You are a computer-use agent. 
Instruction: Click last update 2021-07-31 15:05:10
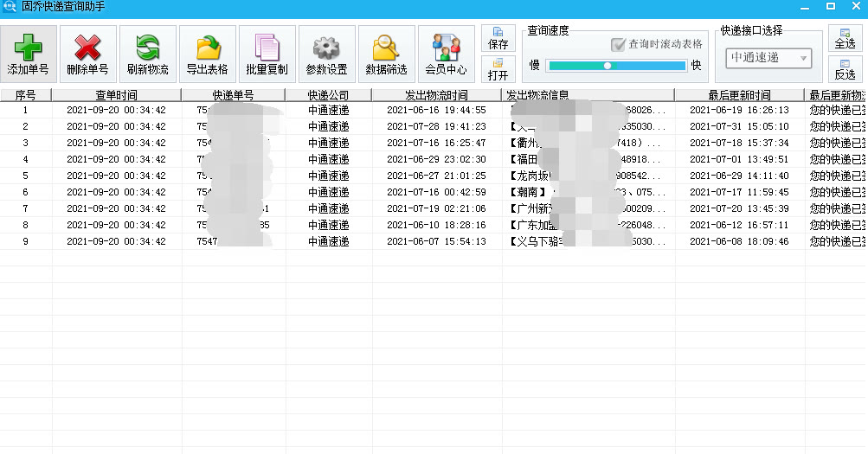(x=739, y=126)
